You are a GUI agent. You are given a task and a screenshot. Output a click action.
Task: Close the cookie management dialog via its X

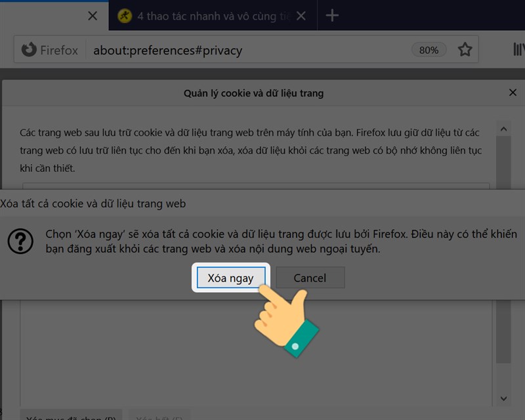tap(513, 93)
